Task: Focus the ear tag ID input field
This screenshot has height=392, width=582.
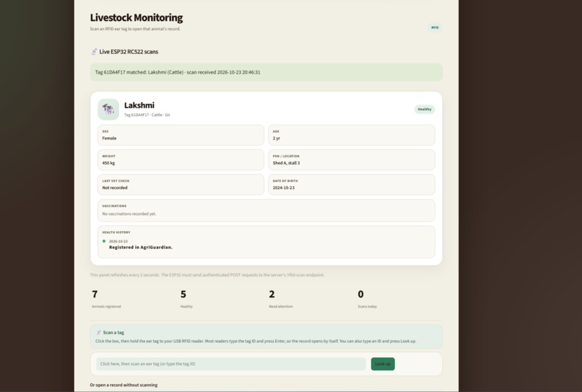Action: [x=231, y=364]
